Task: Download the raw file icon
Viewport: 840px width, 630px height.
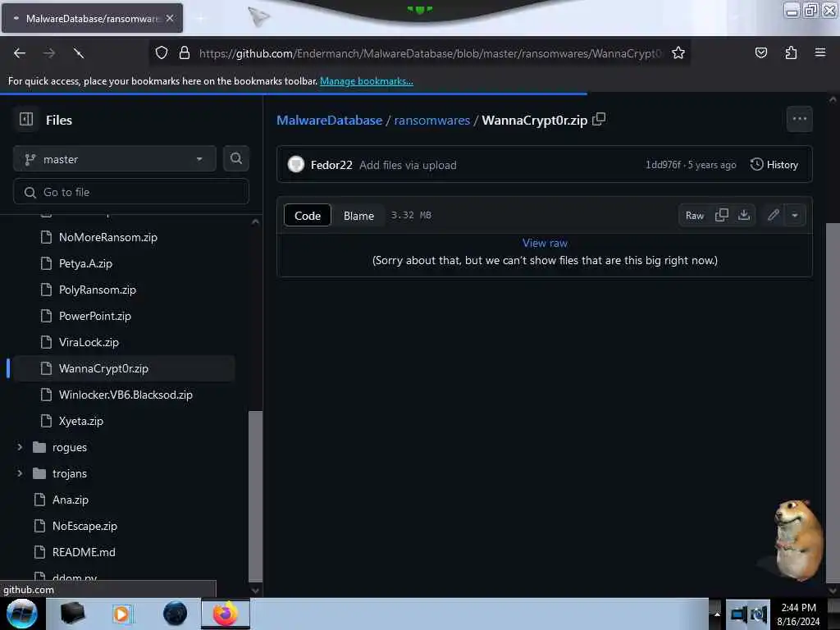Action: [743, 215]
